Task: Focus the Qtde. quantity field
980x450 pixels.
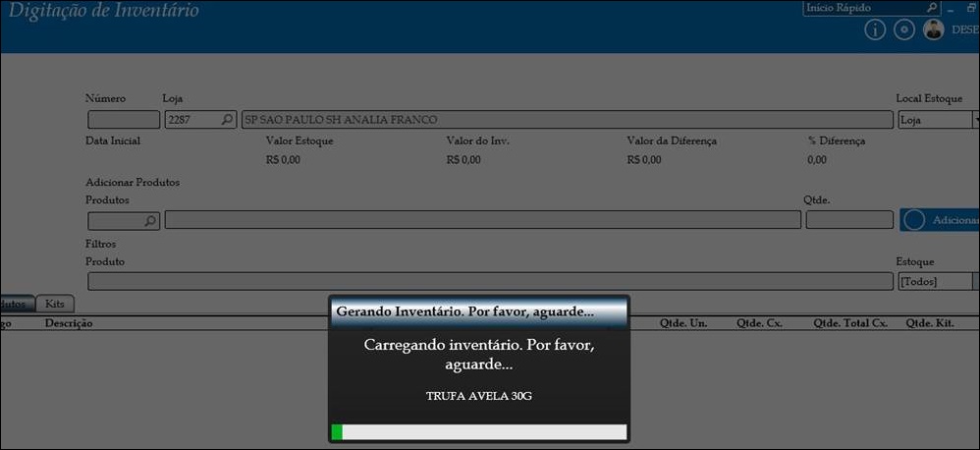Action: click(x=849, y=220)
